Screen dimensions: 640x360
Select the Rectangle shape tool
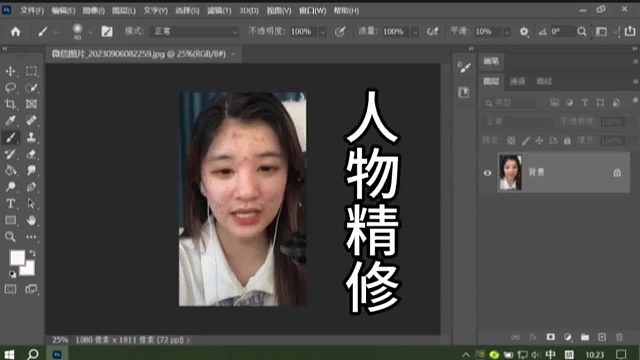[x=10, y=220]
